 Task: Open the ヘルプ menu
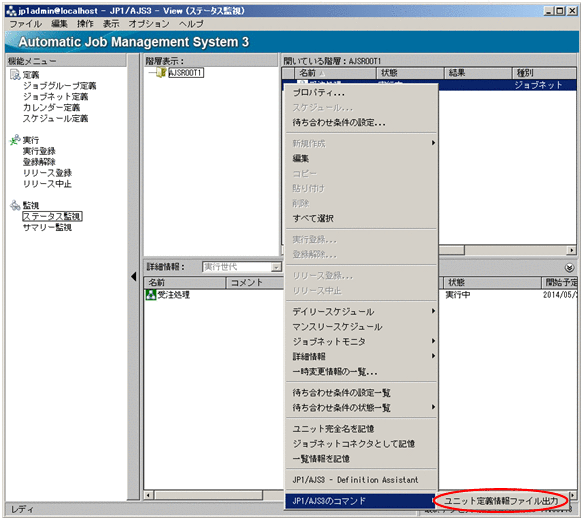tap(191, 24)
